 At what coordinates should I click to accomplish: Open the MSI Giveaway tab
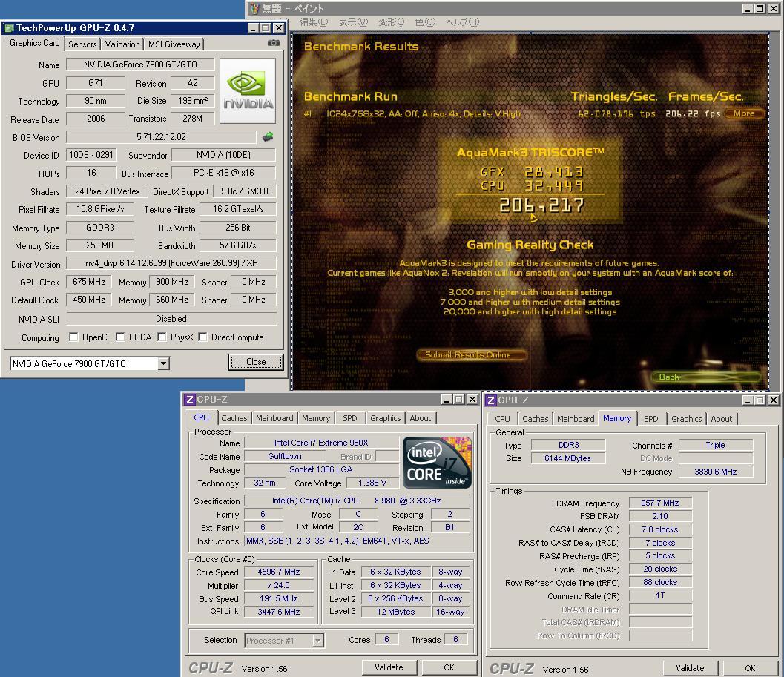[x=174, y=44]
